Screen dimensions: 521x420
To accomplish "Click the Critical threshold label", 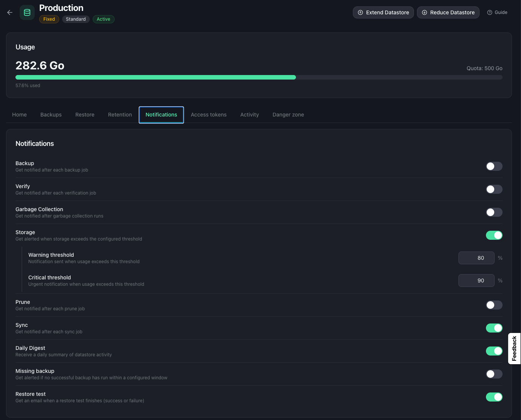I will pyautogui.click(x=49, y=277).
